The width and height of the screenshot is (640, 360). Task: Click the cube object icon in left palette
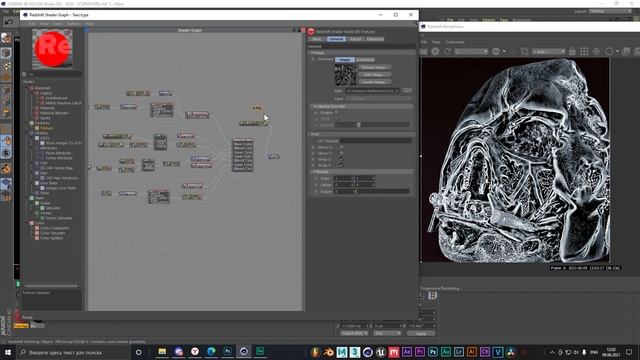click(6, 53)
